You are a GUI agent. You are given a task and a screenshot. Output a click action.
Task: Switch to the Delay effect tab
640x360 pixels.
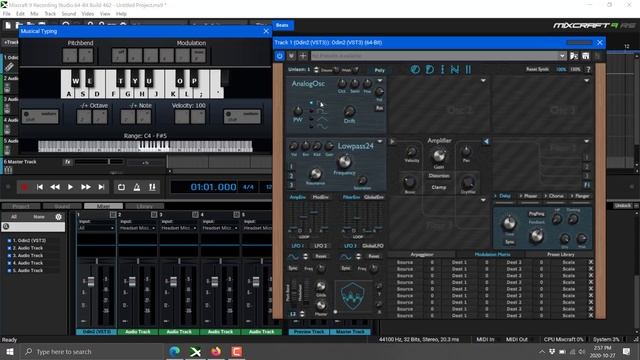pyautogui.click(x=504, y=196)
